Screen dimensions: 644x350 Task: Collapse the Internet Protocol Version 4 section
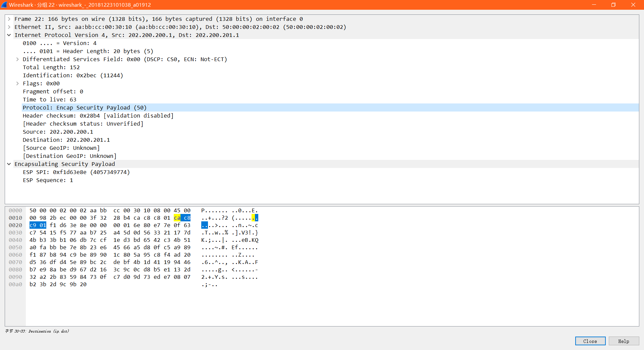click(x=9, y=35)
